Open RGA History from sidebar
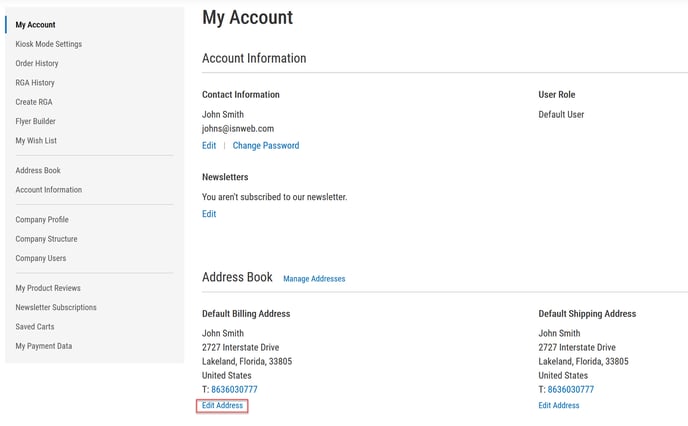Image resolution: width=688 pixels, height=426 pixels. coord(35,83)
